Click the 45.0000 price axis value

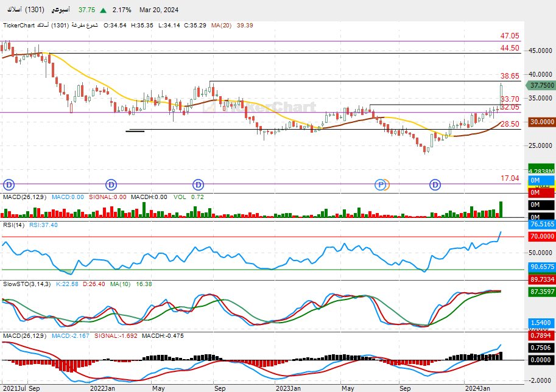540,51
